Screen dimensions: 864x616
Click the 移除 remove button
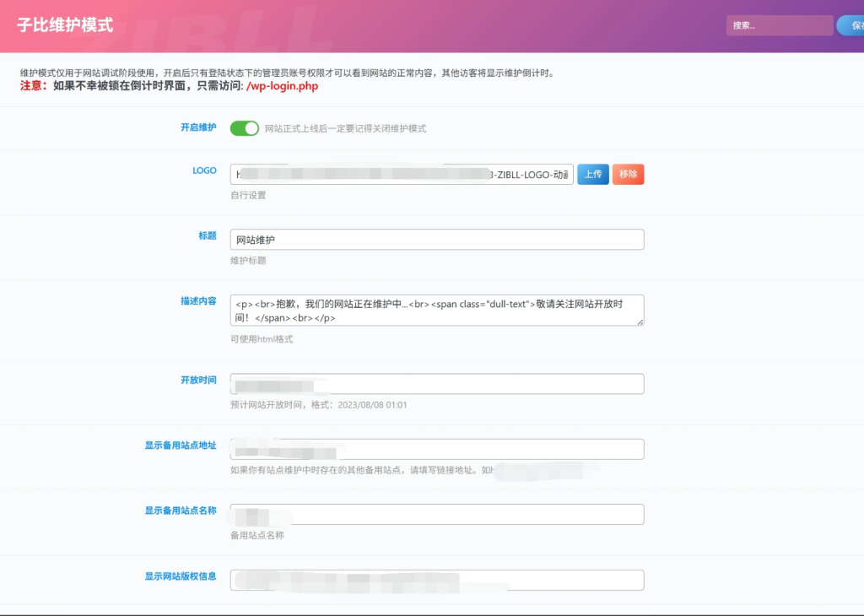(628, 174)
